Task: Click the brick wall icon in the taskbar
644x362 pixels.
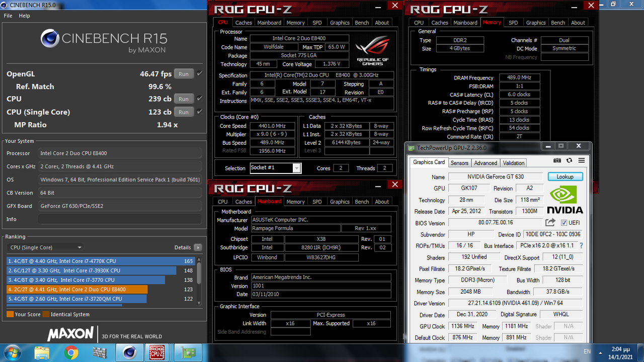Action: pos(100,352)
